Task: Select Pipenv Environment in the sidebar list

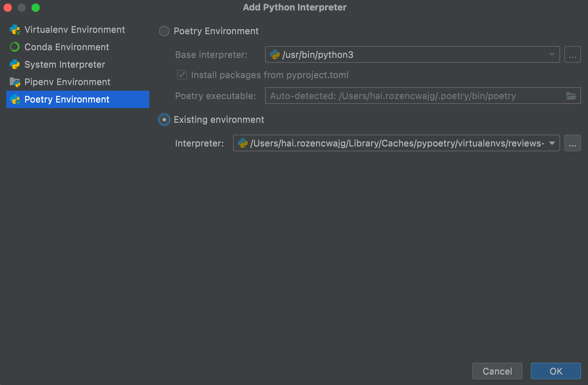Action: click(67, 82)
